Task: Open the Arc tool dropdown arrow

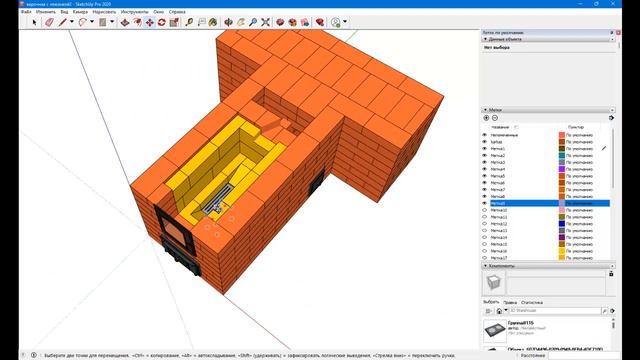Action: (92, 22)
